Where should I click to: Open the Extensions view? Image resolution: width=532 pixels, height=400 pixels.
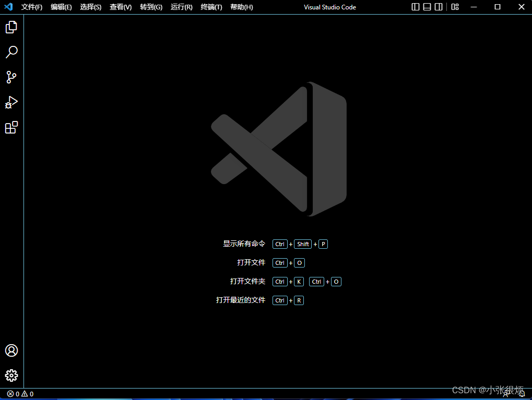(11, 127)
